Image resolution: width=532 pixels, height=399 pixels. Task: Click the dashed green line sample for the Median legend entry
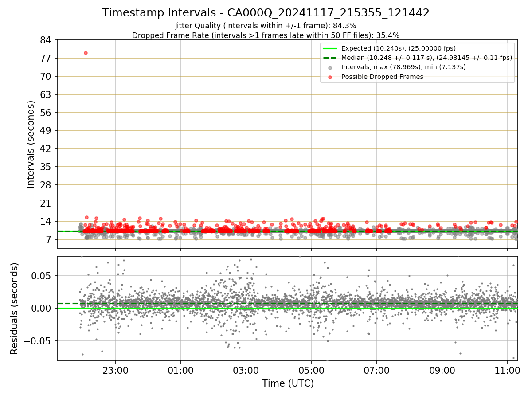tap(330, 58)
